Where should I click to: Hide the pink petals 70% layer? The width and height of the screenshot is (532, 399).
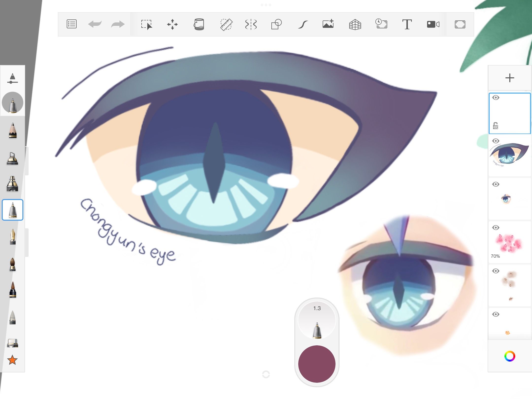point(496,228)
